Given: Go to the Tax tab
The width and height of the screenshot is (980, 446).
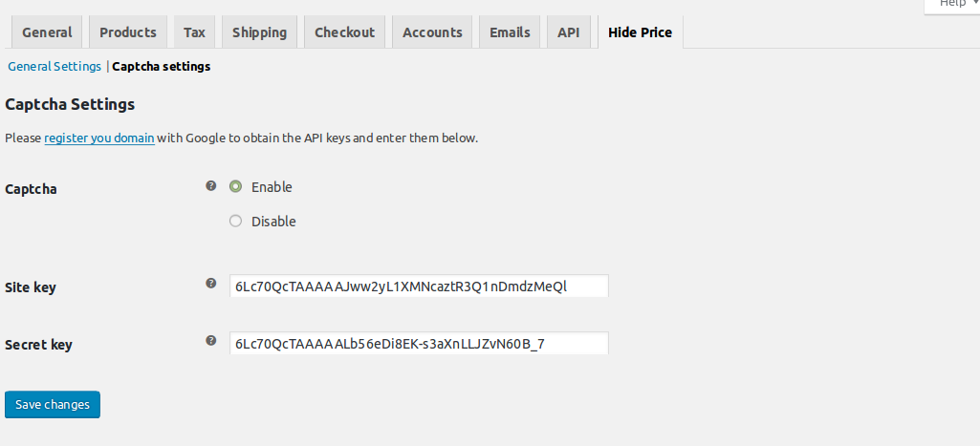Looking at the screenshot, I should pyautogui.click(x=194, y=32).
